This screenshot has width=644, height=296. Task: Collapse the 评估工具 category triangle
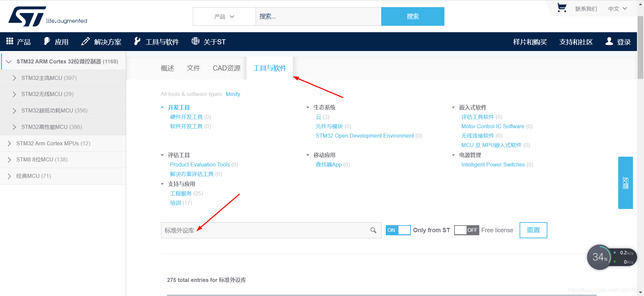point(162,155)
